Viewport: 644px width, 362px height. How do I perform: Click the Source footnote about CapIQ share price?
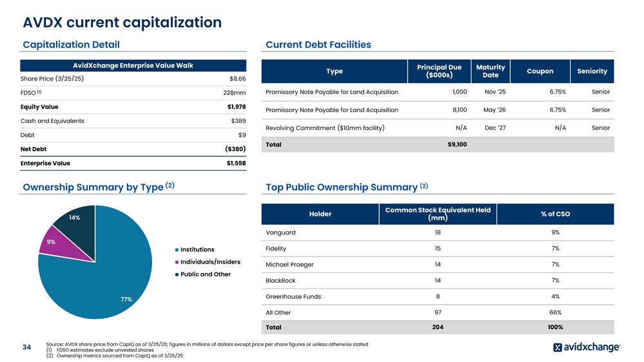(x=207, y=345)
